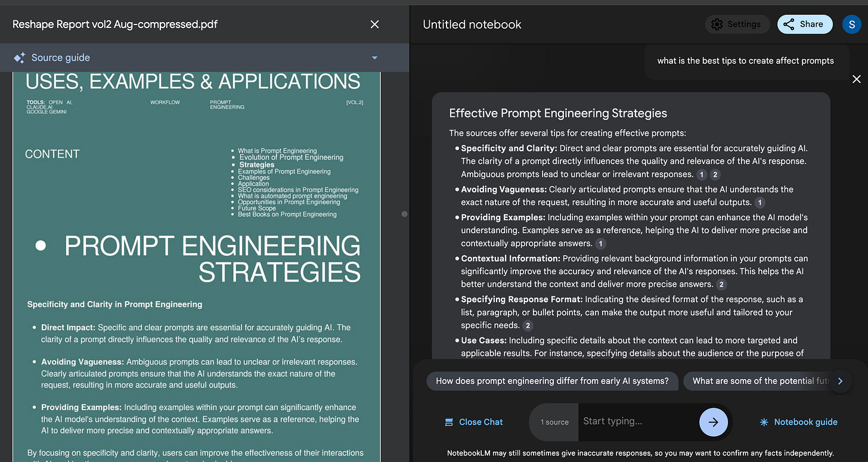Click 'What is Prompt Engineering' content entry
868x462 pixels.
point(277,151)
